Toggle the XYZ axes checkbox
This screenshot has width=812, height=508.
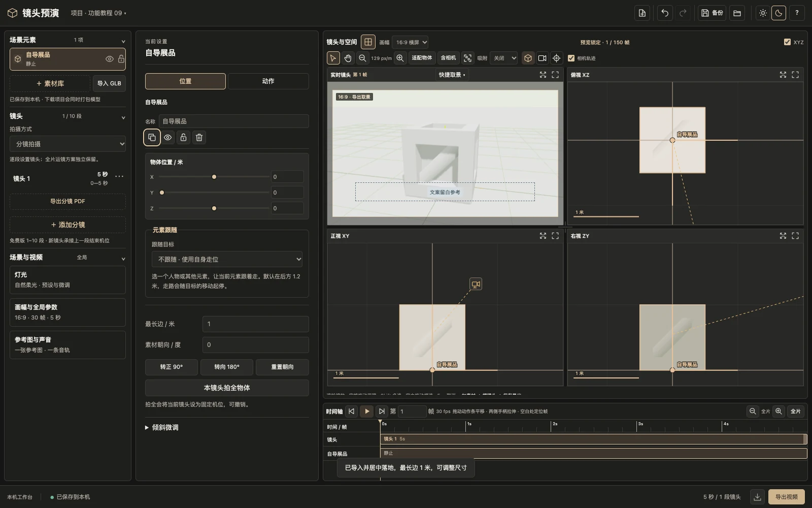tap(787, 42)
